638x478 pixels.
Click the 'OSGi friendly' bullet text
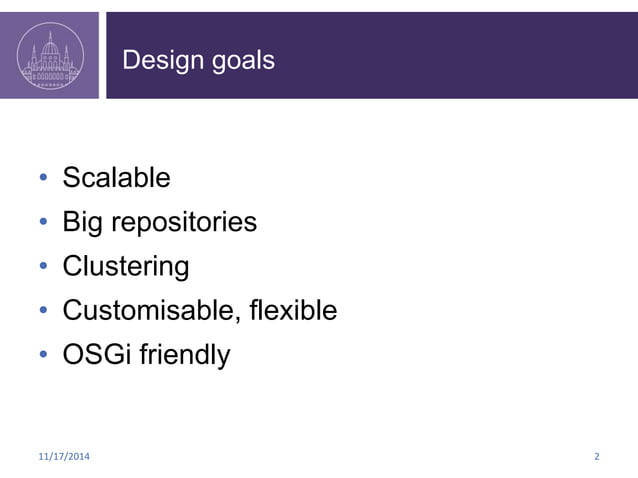pyautogui.click(x=146, y=355)
